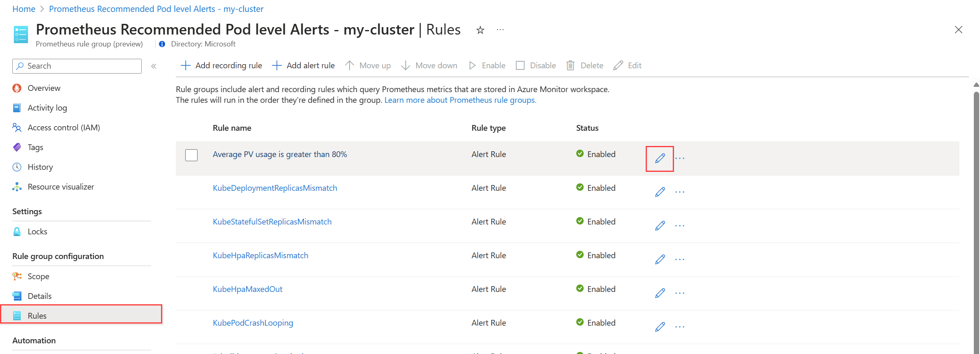Click the Move up arrow icon
This screenshot has width=980, height=354.
(x=350, y=65)
